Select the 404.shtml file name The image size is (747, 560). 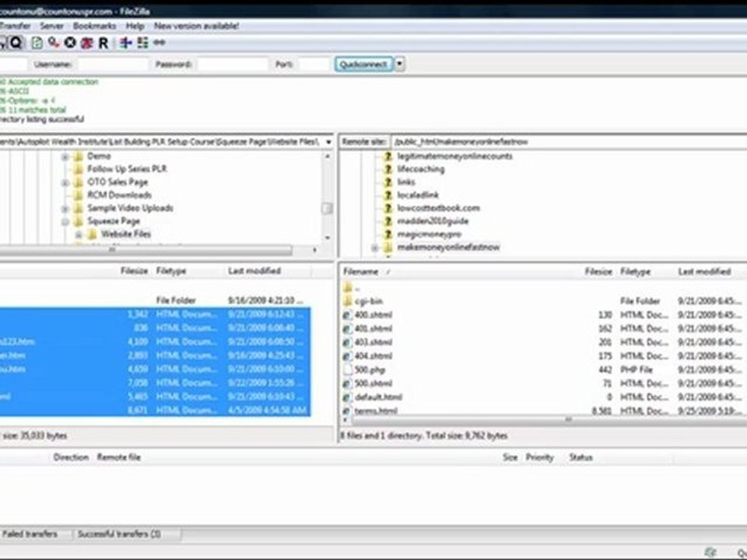(x=373, y=356)
